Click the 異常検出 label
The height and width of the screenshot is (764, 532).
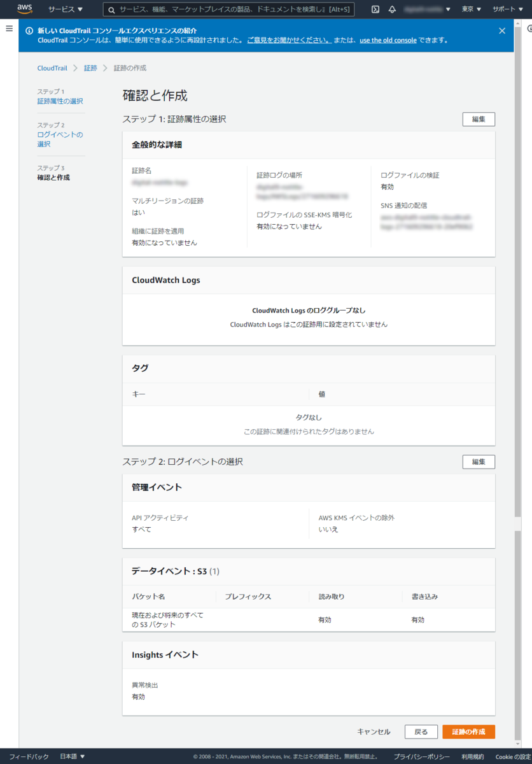(144, 685)
